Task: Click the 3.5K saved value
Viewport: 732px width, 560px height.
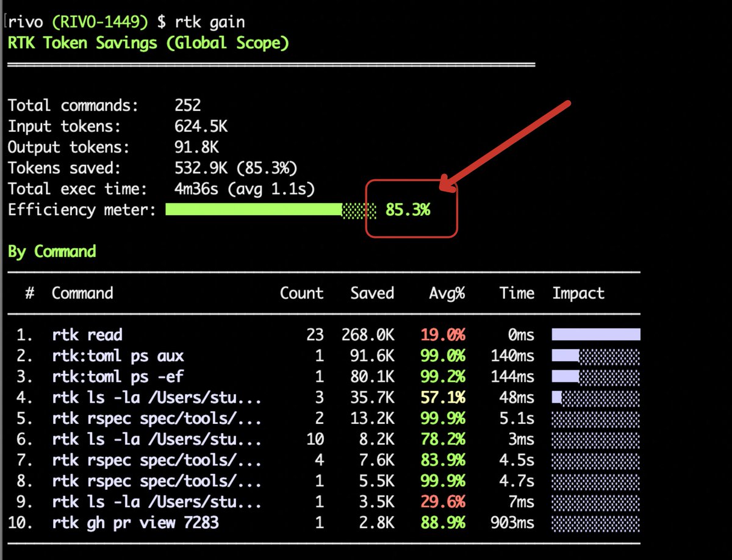Action: click(376, 501)
